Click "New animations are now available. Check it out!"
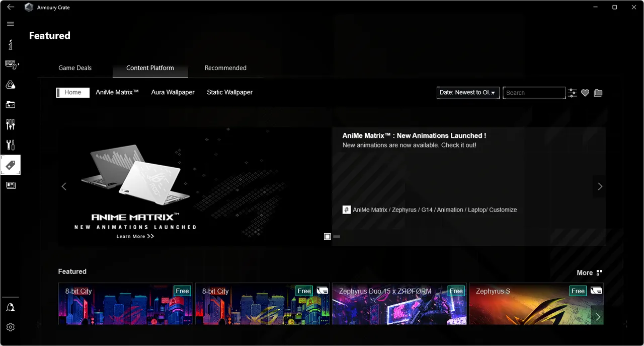The width and height of the screenshot is (644, 346). (409, 145)
